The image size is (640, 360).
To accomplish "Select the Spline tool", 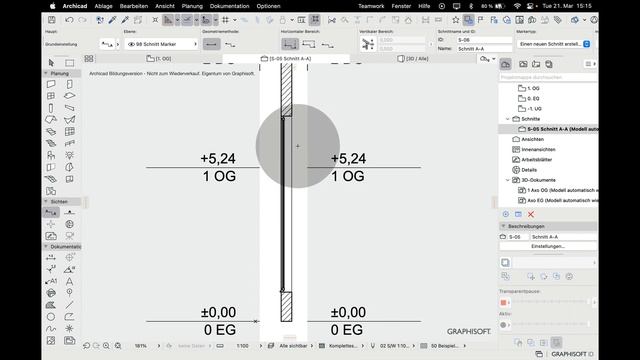I will [x=51, y=329].
